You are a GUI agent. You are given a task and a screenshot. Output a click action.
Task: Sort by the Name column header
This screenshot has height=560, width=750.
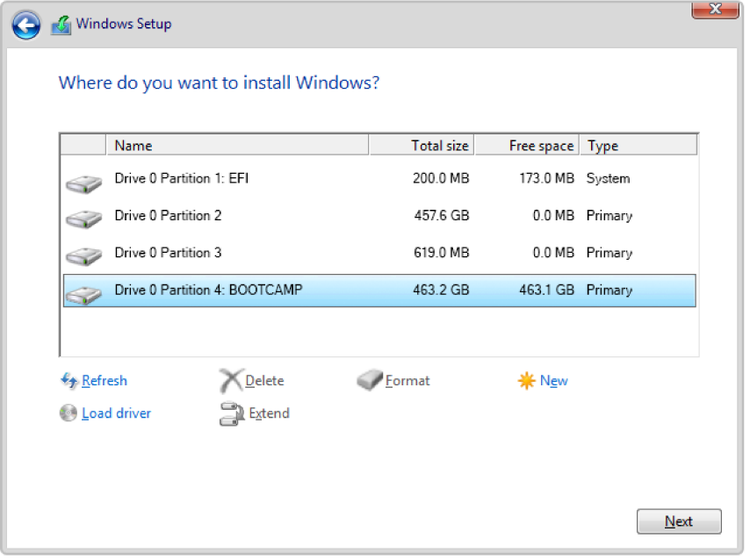coord(237,146)
